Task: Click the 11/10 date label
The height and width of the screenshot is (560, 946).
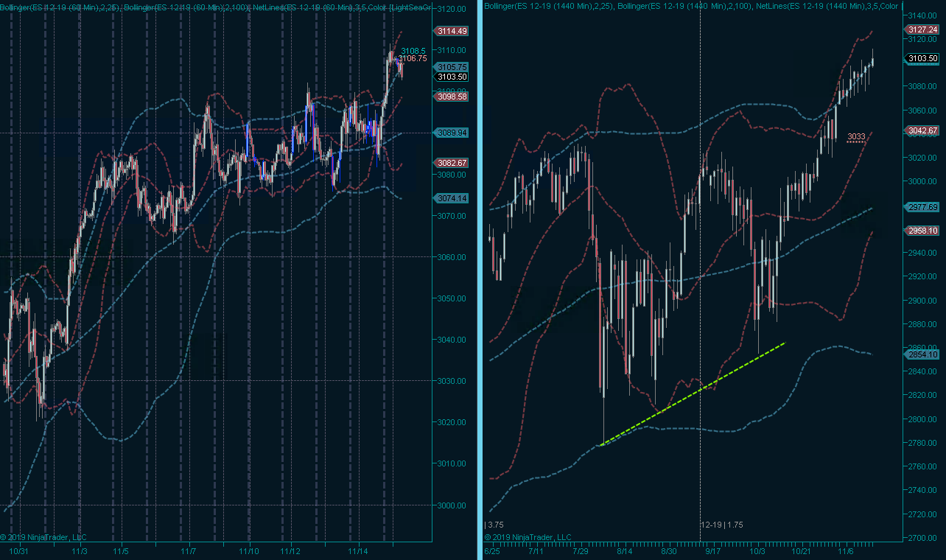Action: click(249, 551)
